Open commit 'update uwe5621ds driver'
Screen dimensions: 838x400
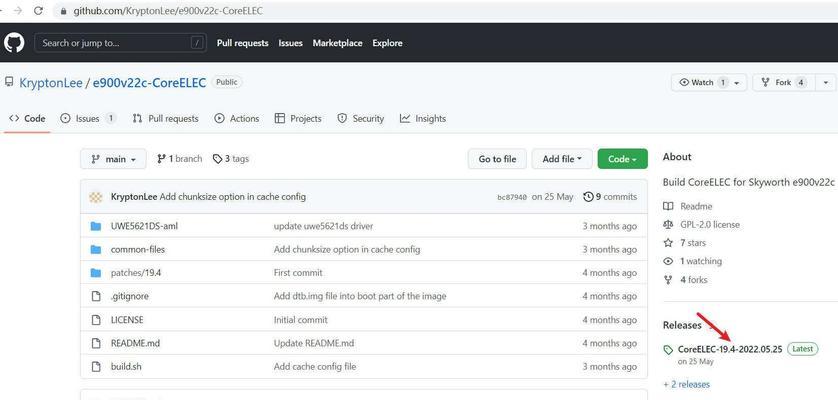323,226
